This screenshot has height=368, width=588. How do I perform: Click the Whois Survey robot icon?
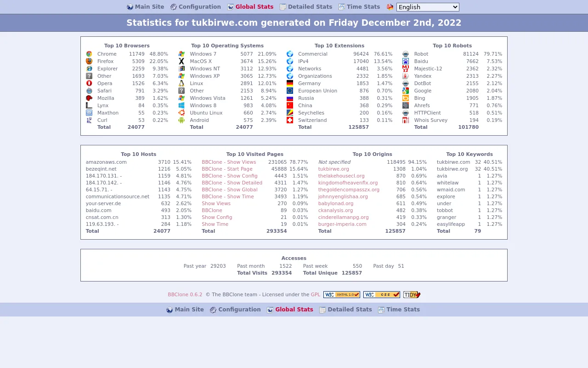point(406,120)
